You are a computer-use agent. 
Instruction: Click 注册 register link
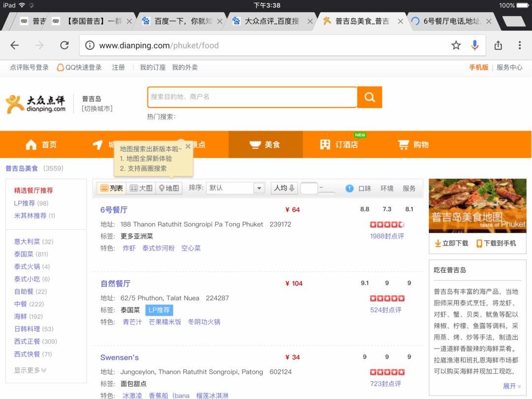[118, 67]
